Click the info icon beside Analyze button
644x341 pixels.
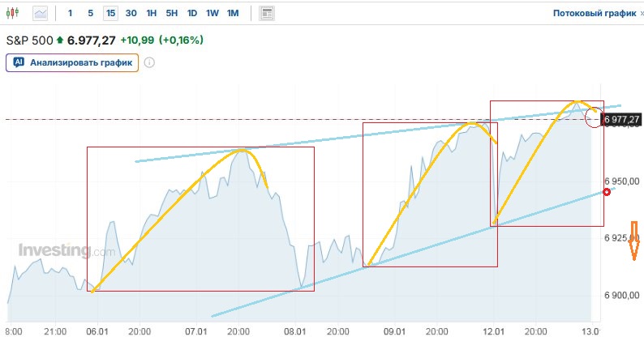[x=149, y=63]
